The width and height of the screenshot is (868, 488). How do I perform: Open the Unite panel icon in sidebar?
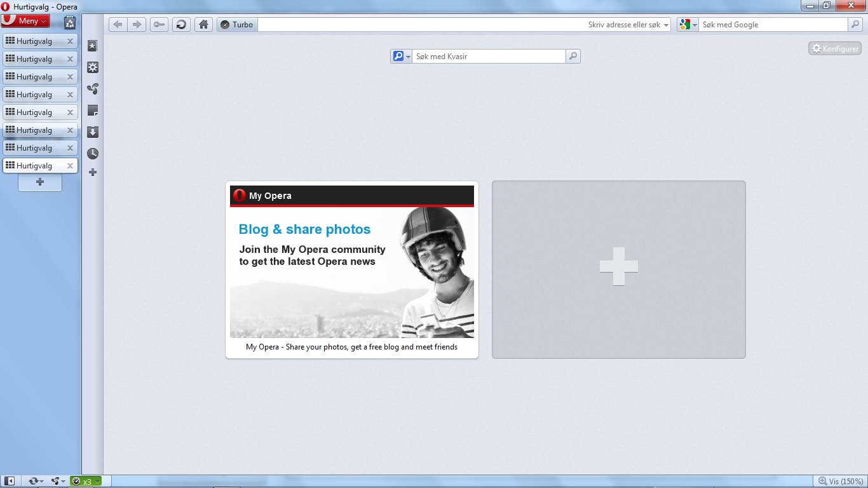[93, 89]
